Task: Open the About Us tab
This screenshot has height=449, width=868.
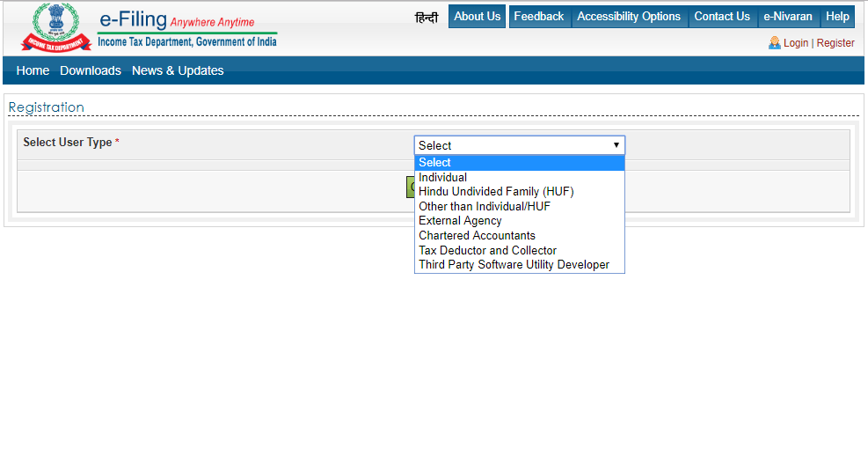Action: tap(478, 17)
